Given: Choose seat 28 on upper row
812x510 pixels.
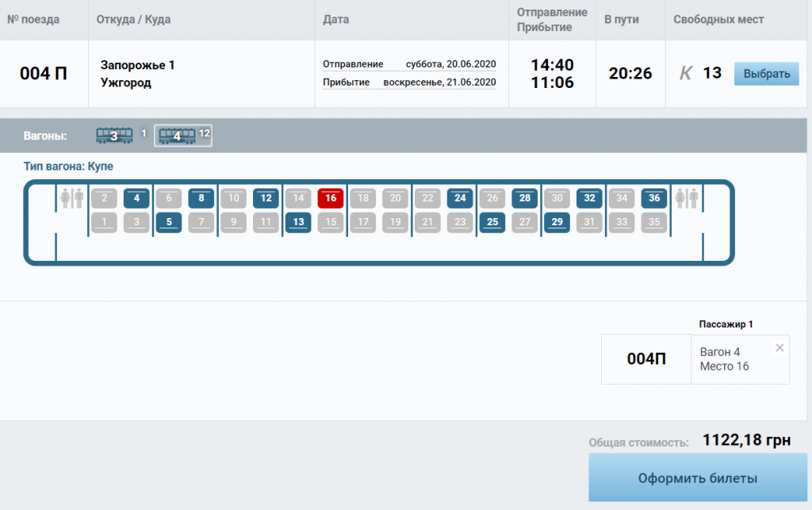Looking at the screenshot, I should (525, 198).
